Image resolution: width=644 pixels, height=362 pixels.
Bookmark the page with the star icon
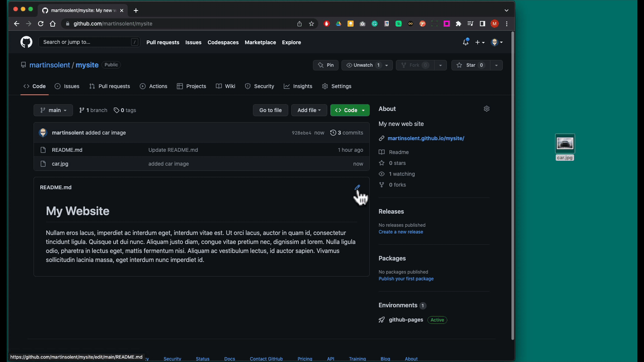311,24
